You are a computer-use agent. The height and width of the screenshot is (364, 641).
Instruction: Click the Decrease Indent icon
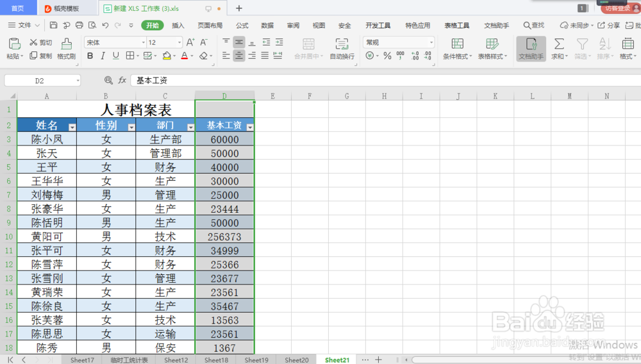coord(266,42)
